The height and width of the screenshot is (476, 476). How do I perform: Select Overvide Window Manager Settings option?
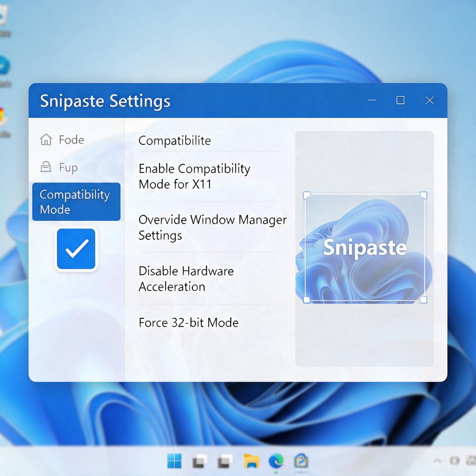(x=212, y=227)
